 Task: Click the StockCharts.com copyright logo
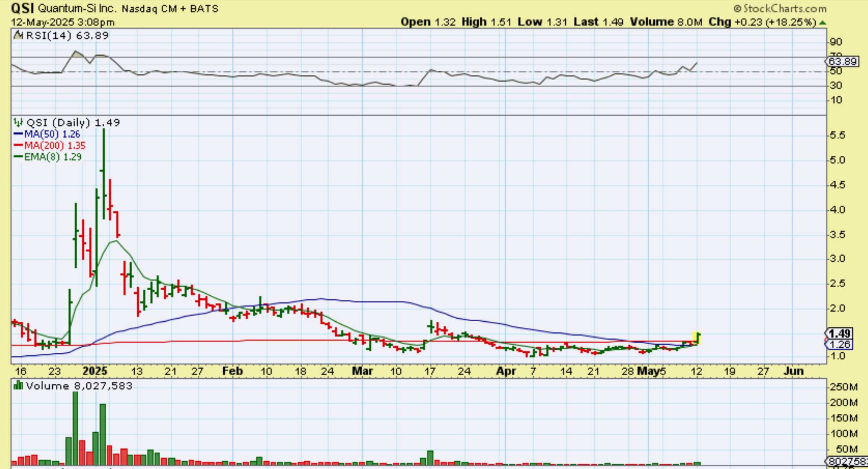779,8
